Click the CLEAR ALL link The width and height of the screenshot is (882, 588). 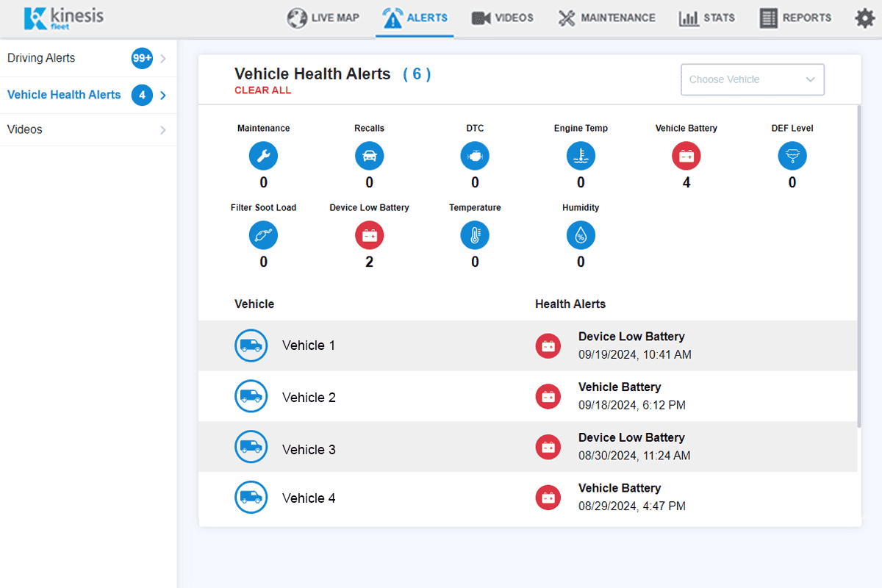262,90
